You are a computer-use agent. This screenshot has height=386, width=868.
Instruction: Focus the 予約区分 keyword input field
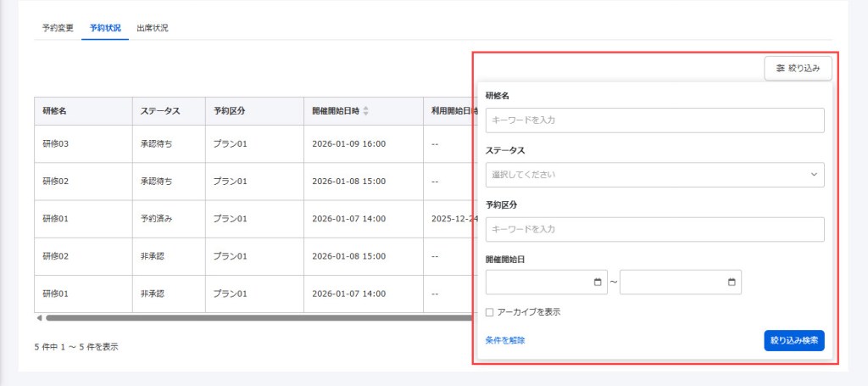click(x=654, y=229)
